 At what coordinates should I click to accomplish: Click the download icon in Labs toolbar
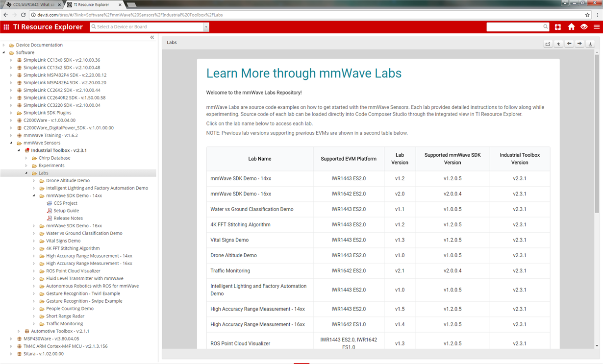[590, 44]
